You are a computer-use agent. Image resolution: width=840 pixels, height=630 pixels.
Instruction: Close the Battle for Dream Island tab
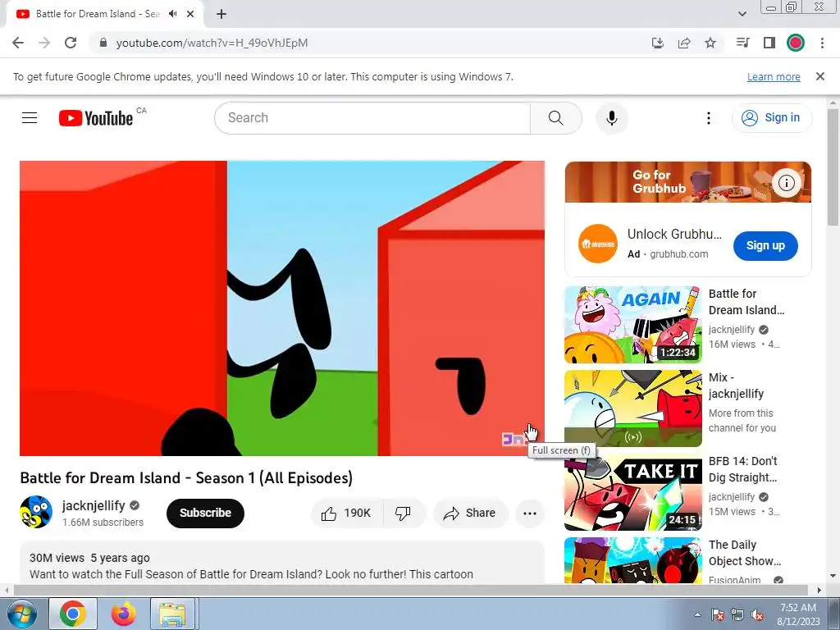(x=190, y=14)
